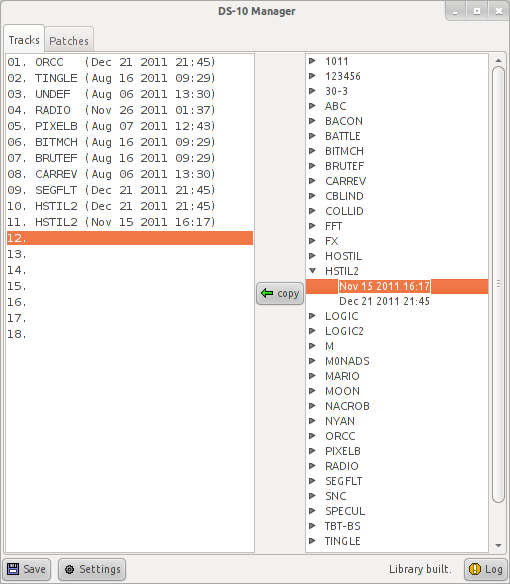Screen dimensions: 510x584
Task: Click the gear icon beside Settings
Action: point(69,569)
